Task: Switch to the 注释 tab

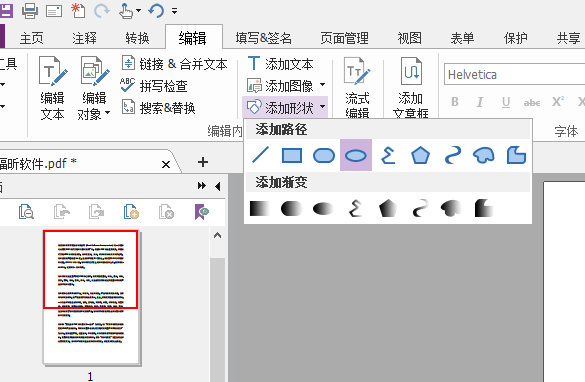Action: point(84,38)
